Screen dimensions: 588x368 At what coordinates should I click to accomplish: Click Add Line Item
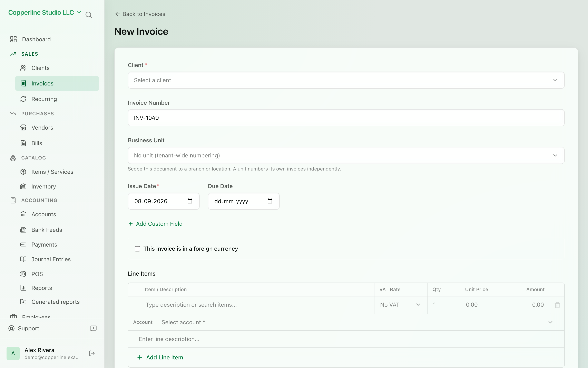point(160,357)
